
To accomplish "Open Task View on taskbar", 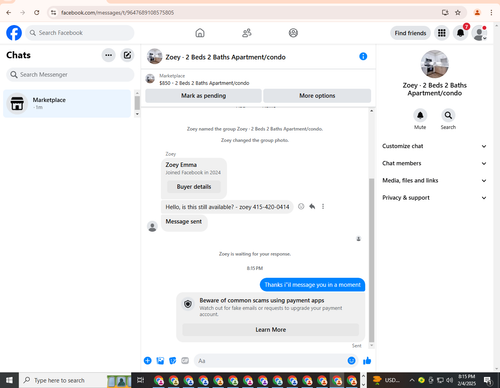I will tap(141, 380).
